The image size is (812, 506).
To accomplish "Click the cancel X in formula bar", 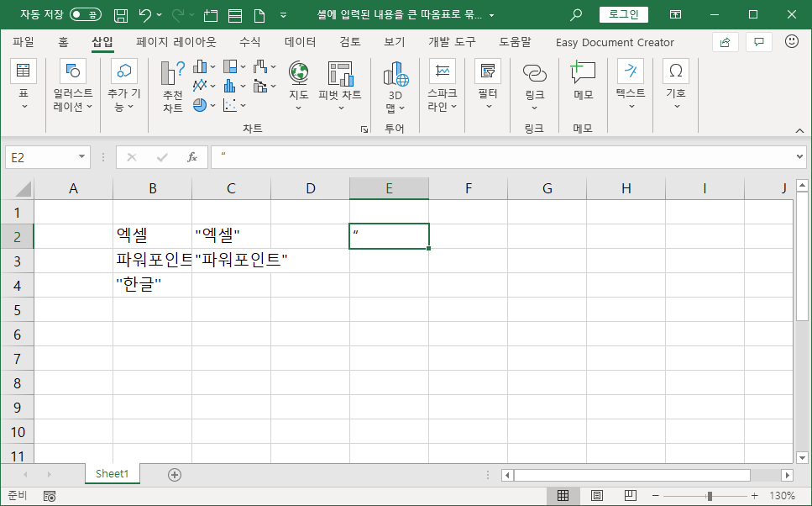I will pos(132,157).
